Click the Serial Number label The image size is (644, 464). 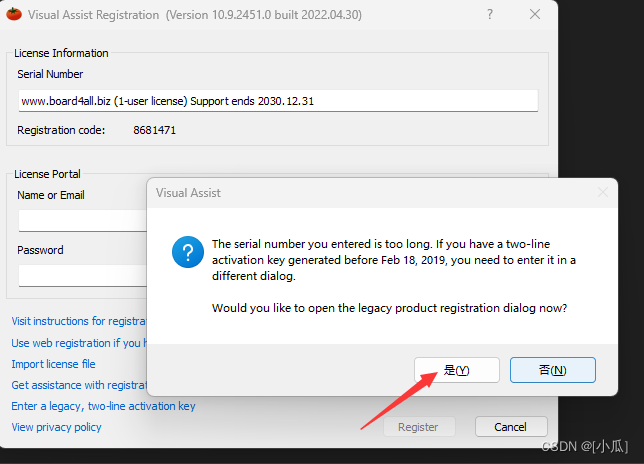[50, 74]
